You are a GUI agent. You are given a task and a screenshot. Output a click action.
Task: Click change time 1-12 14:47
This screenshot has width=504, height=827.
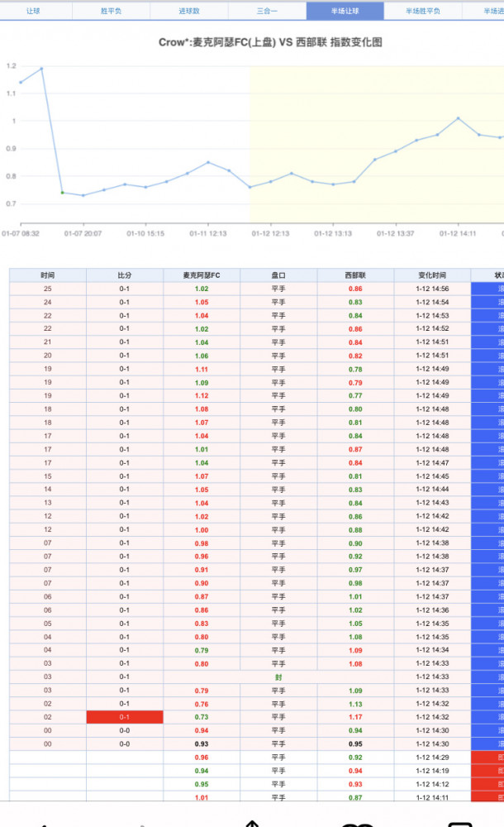tap(432, 463)
